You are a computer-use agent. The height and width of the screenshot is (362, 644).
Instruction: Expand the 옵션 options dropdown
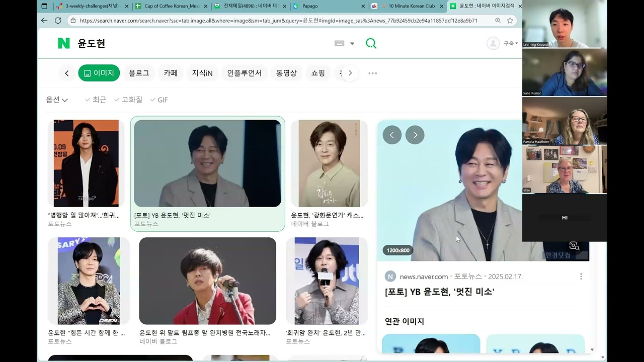point(57,100)
